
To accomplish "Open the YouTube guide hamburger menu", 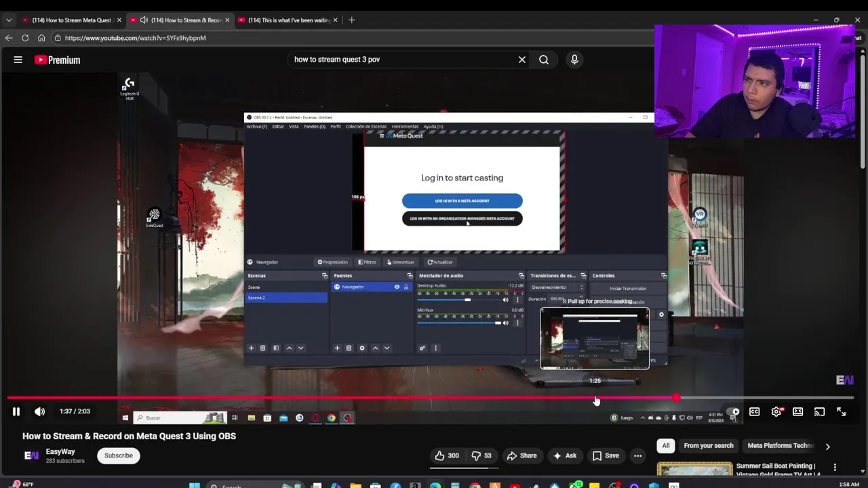I will (x=18, y=60).
